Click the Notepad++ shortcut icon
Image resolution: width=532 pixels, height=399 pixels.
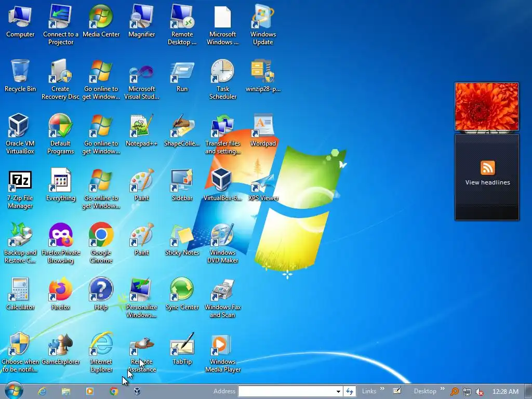click(x=141, y=130)
